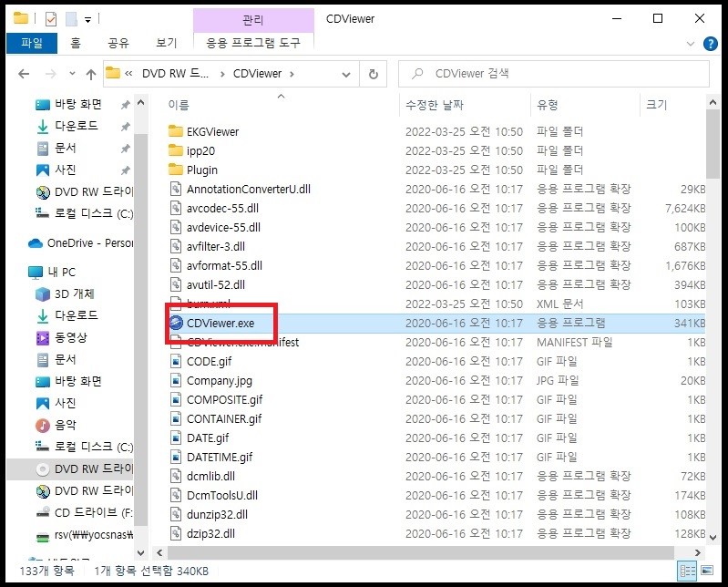The image size is (728, 587).
Task: Click the Company.jpg file icon
Action: pos(177,380)
